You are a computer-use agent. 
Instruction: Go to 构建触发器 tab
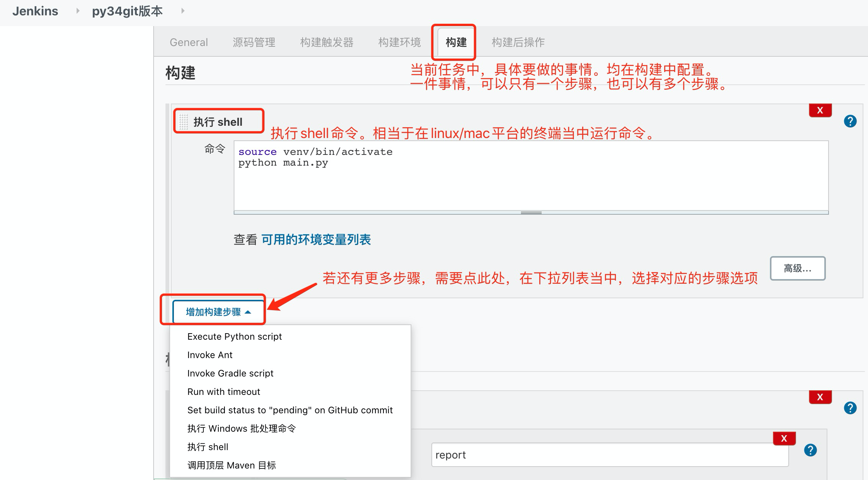(326, 42)
